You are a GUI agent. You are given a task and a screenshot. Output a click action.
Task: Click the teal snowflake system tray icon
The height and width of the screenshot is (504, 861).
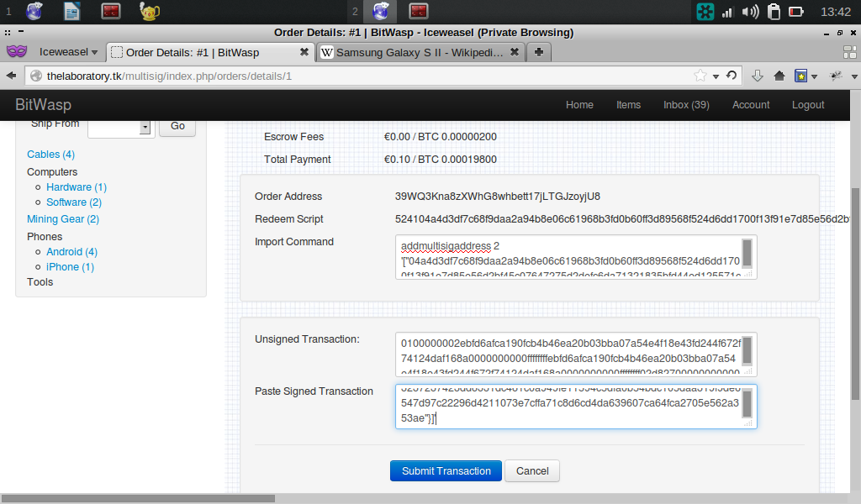pyautogui.click(x=705, y=12)
